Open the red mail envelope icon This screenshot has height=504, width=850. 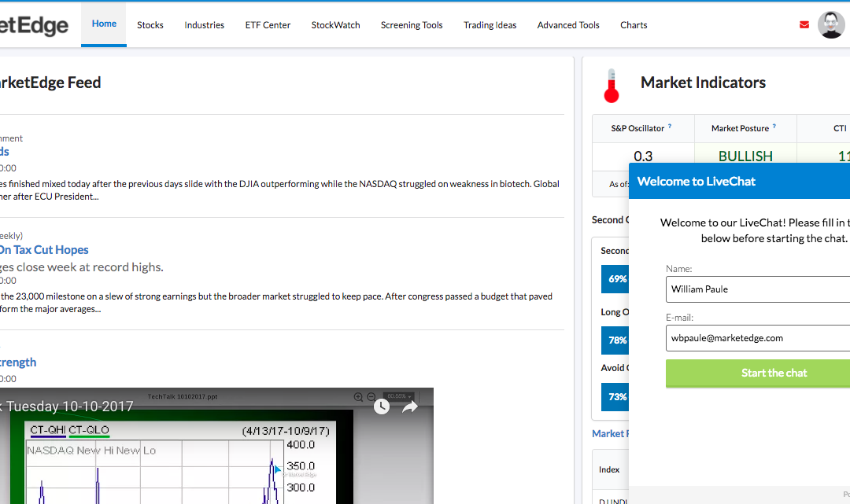pyautogui.click(x=804, y=25)
